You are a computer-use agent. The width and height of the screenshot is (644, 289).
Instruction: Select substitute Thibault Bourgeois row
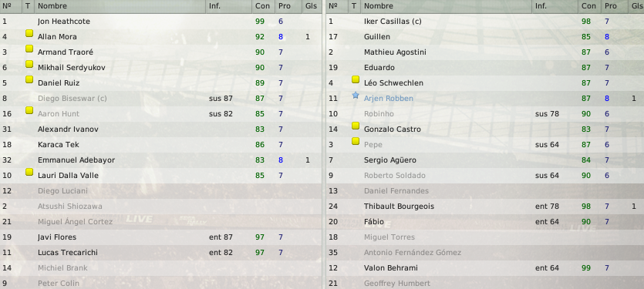coord(484,206)
